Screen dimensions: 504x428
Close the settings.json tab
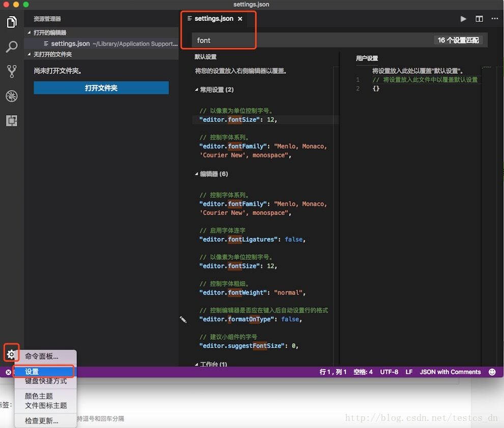(240, 19)
